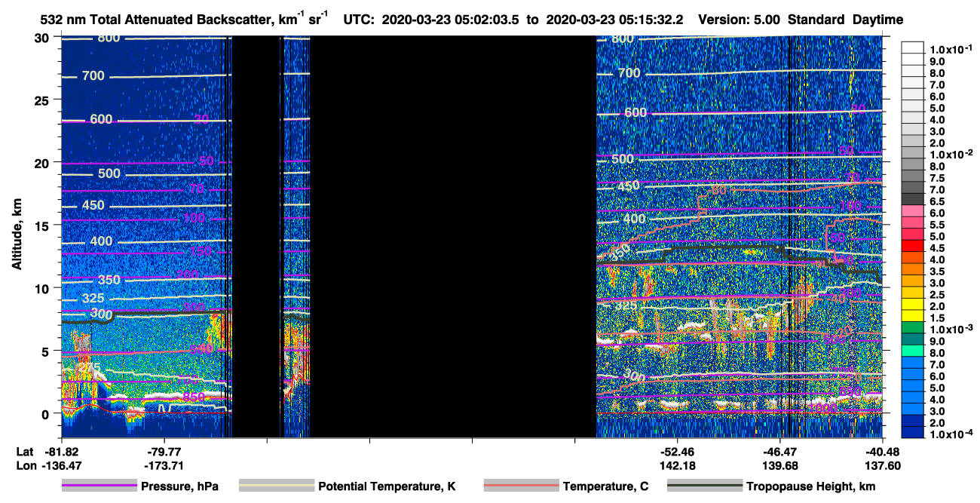Select the latitude value '-46.47'

tap(780, 452)
